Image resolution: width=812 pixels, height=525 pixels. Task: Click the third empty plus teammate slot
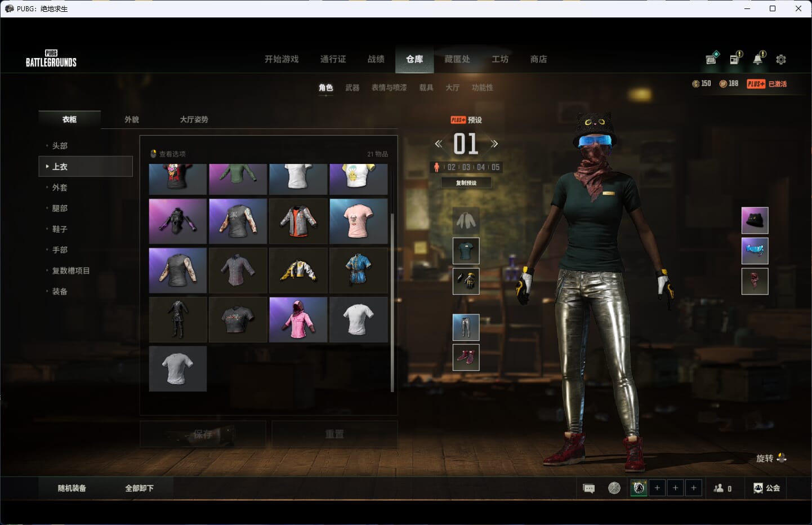point(694,488)
